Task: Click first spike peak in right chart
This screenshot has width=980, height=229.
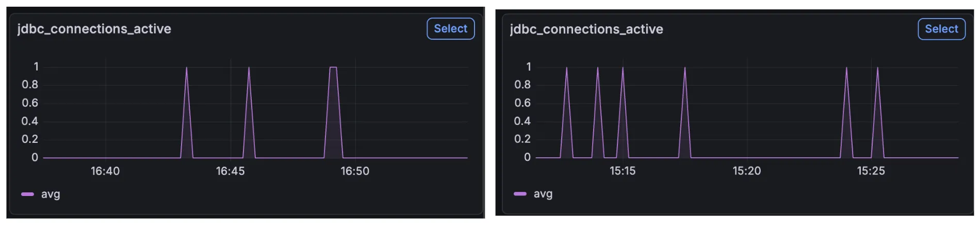Action: 566,68
